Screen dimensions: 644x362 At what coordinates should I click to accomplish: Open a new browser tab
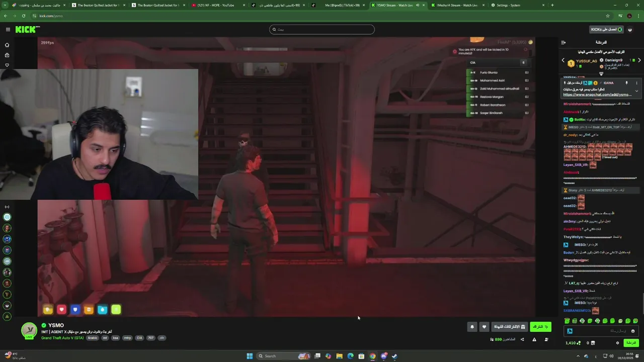point(552,5)
